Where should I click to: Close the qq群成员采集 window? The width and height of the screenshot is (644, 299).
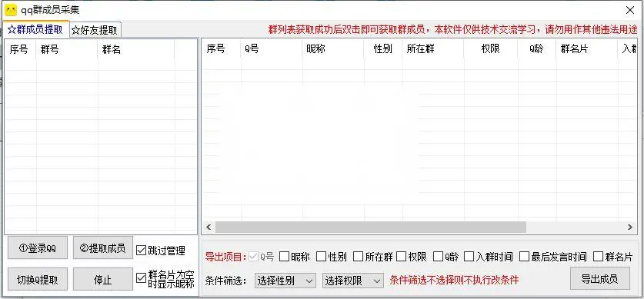(630, 10)
